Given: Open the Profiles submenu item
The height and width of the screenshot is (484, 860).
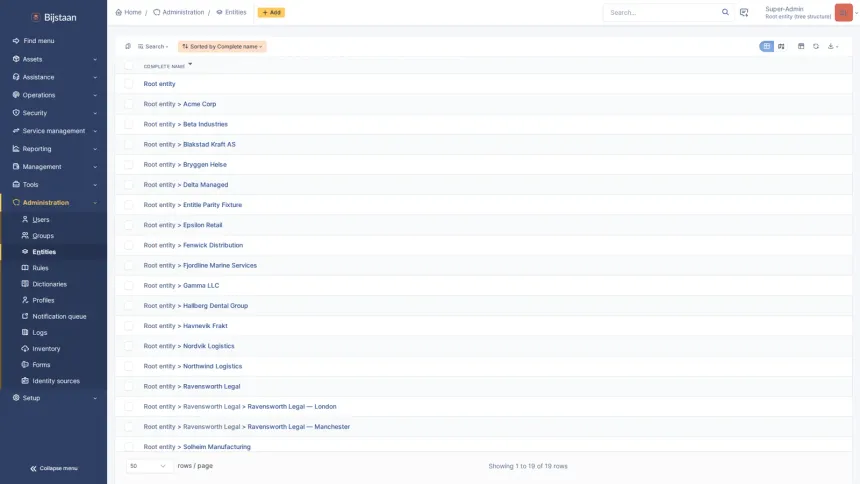Looking at the screenshot, I should pos(43,300).
